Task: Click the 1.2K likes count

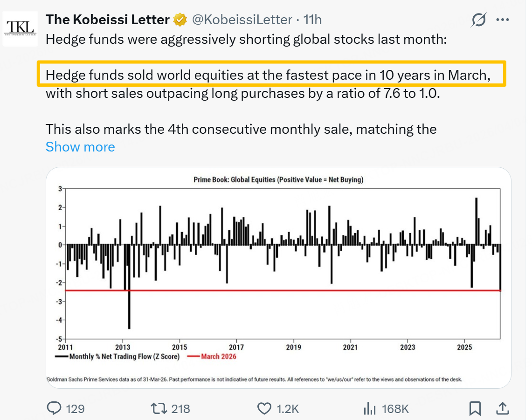Action: (287, 409)
